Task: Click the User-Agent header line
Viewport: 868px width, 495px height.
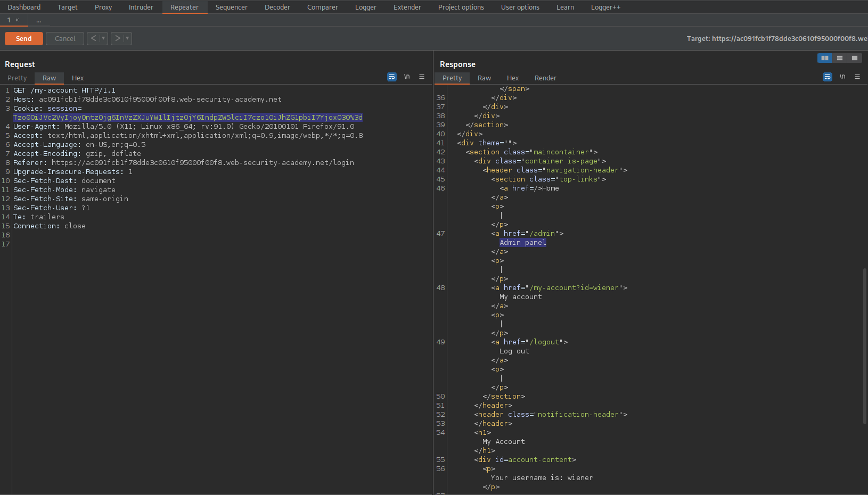Action: tap(184, 126)
